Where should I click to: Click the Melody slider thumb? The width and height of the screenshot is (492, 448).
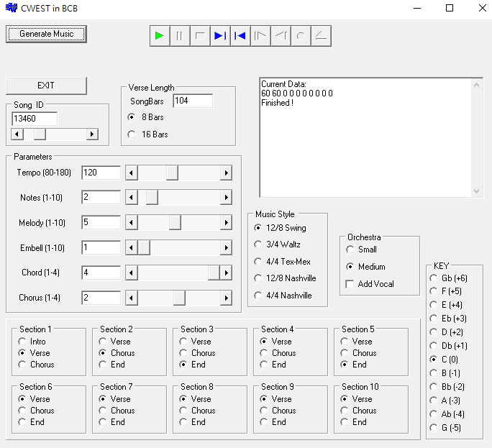tap(175, 223)
